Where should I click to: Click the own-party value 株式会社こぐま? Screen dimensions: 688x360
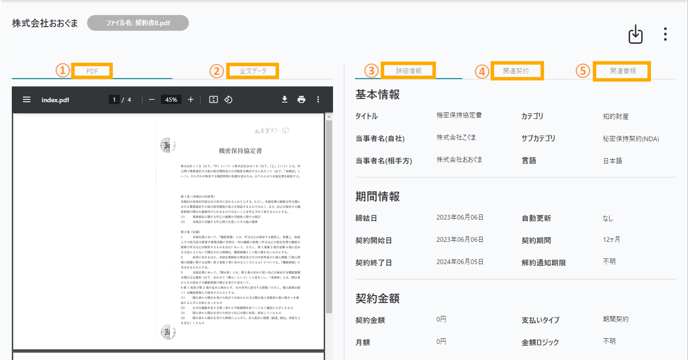pyautogui.click(x=456, y=137)
